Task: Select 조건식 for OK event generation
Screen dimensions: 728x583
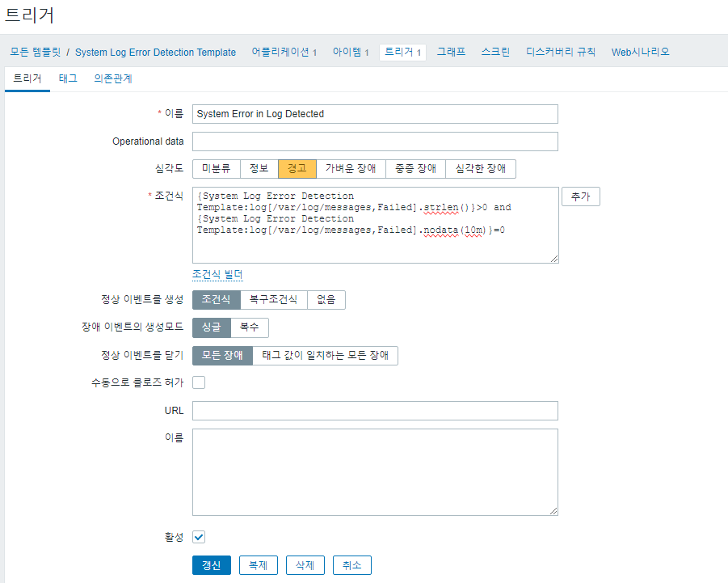Action: [x=217, y=300]
